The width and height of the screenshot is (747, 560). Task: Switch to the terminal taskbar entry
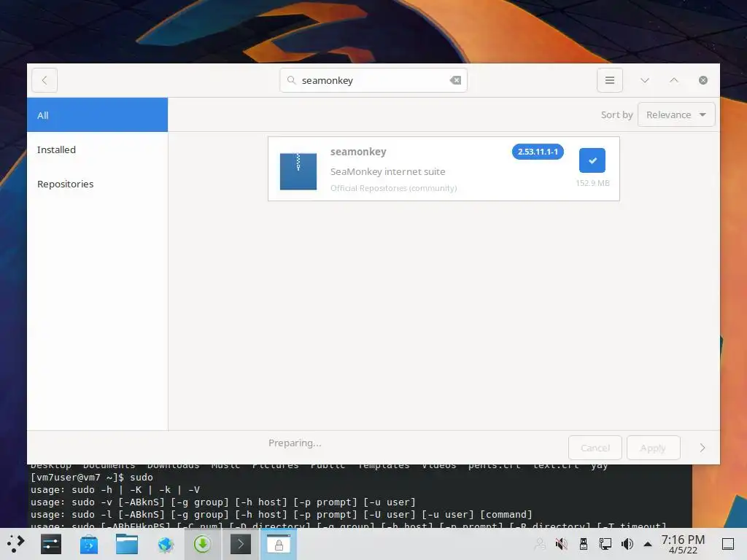(x=241, y=544)
